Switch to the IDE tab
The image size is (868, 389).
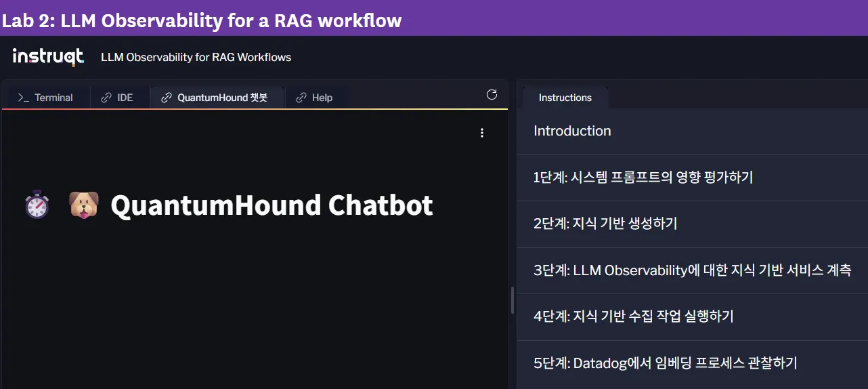117,98
